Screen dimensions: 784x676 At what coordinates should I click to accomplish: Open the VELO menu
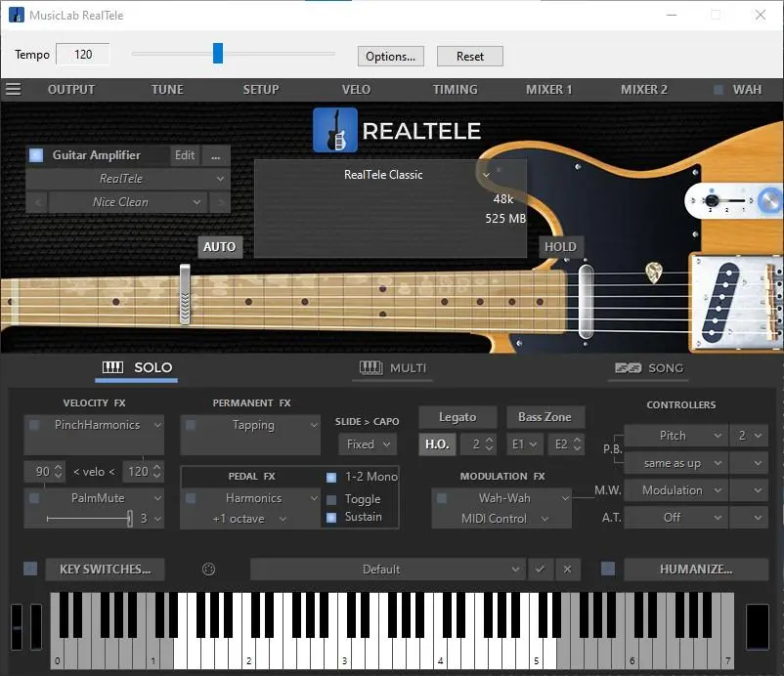(x=356, y=90)
